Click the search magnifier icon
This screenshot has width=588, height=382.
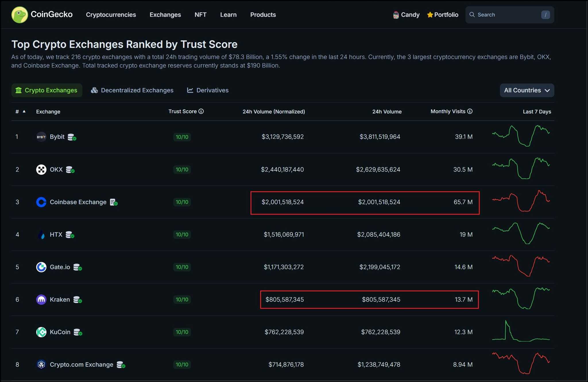pyautogui.click(x=473, y=14)
